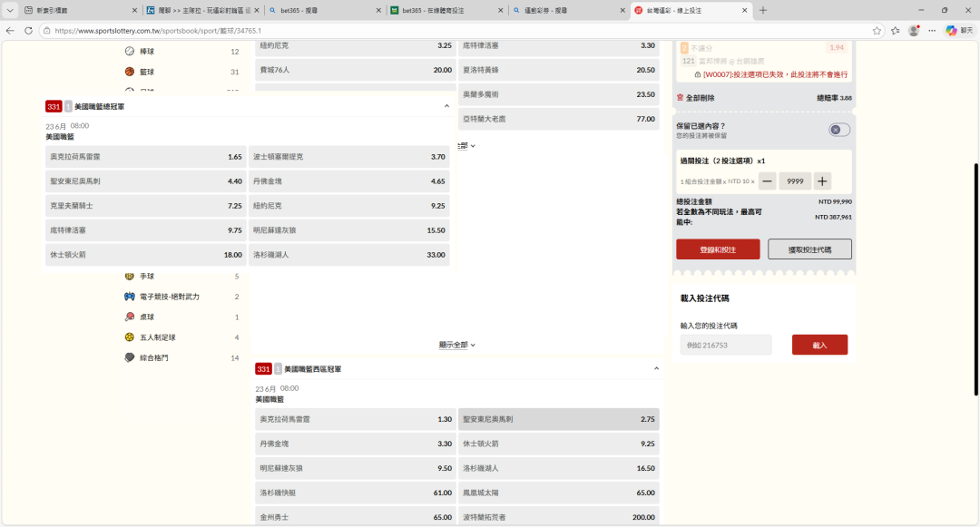Collapse the 美國職籃西區冠軍 market section
This screenshot has height=527, width=980.
tap(656, 369)
